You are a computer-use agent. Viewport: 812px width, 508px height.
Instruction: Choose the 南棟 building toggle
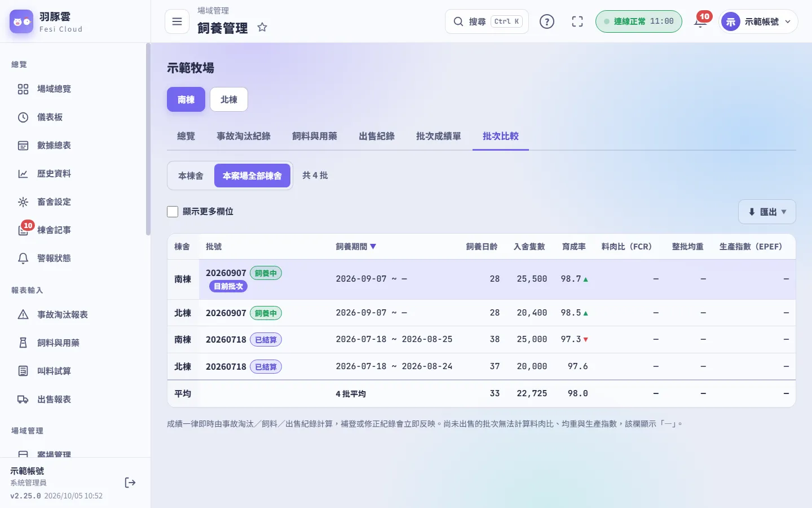pyautogui.click(x=186, y=100)
